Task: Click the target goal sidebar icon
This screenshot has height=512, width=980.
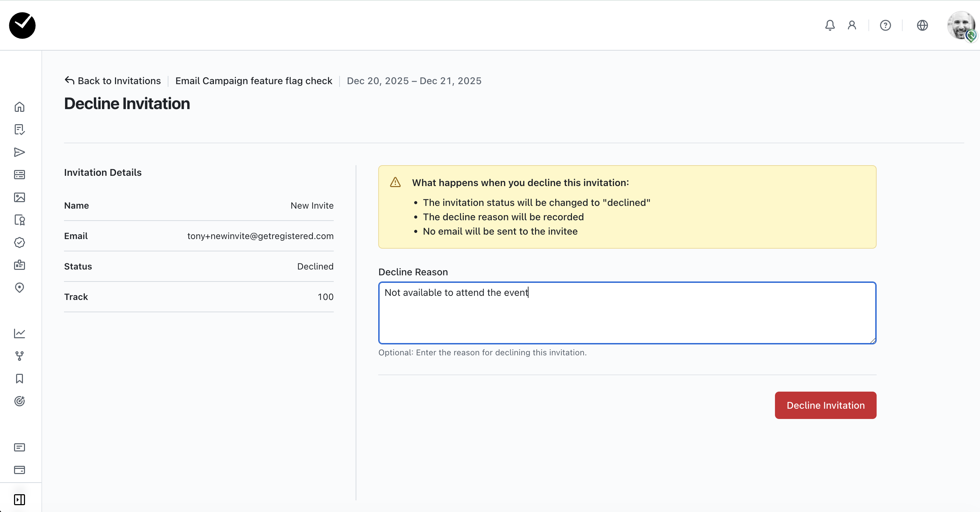Action: (x=20, y=401)
